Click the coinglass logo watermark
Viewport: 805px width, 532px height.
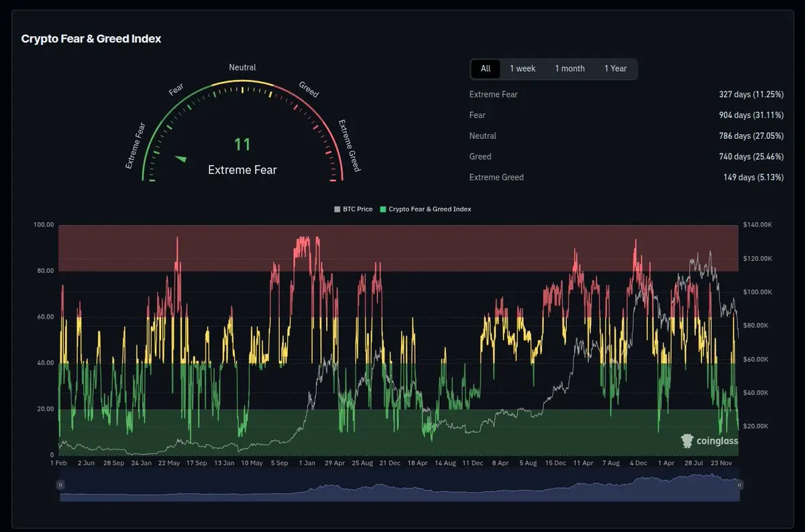pyautogui.click(x=709, y=441)
